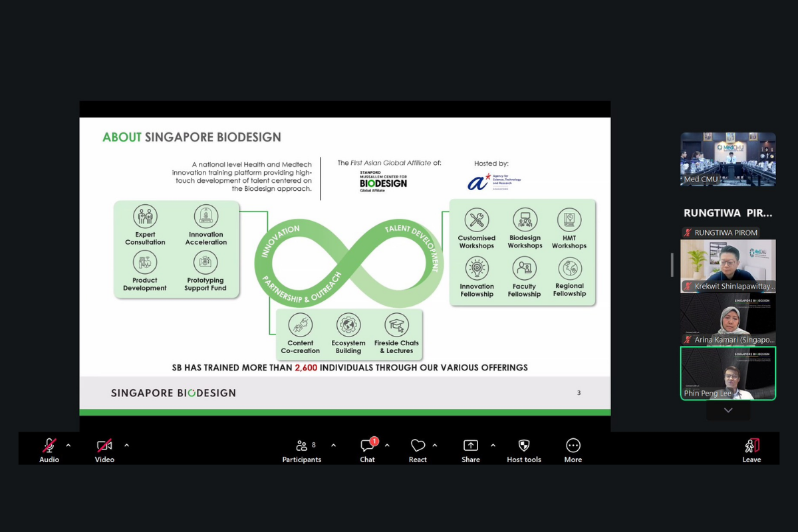Click the Biodesign Workshops icon
This screenshot has width=798, height=532.
[525, 219]
